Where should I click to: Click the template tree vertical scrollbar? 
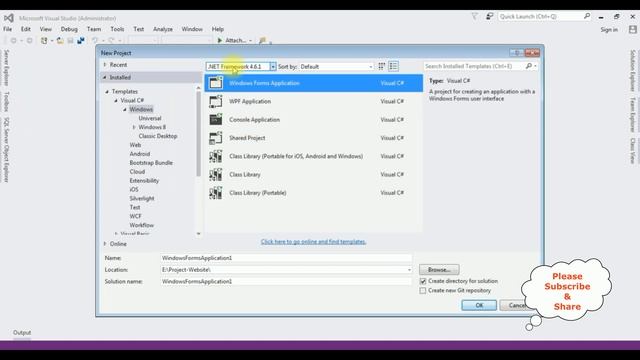point(199,135)
